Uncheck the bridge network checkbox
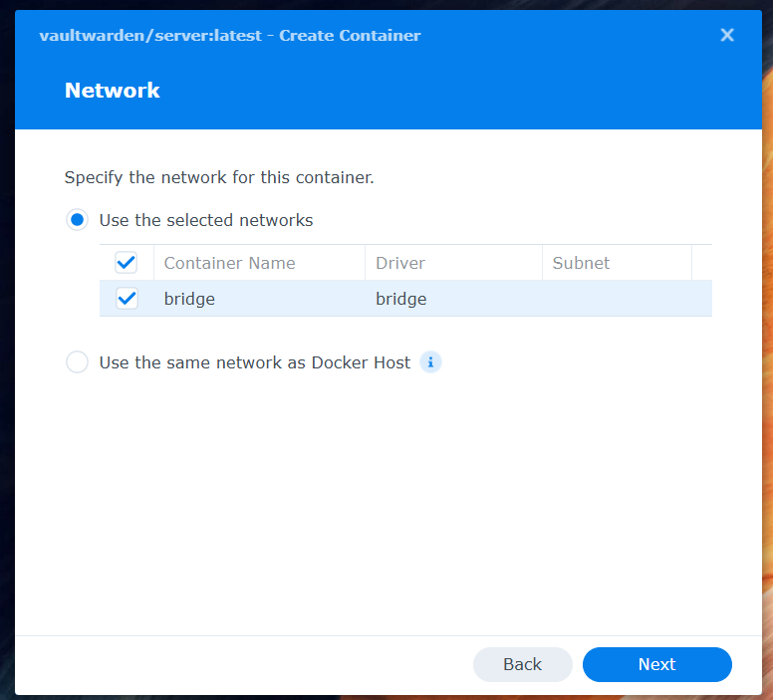This screenshot has height=700, width=773. [x=127, y=299]
